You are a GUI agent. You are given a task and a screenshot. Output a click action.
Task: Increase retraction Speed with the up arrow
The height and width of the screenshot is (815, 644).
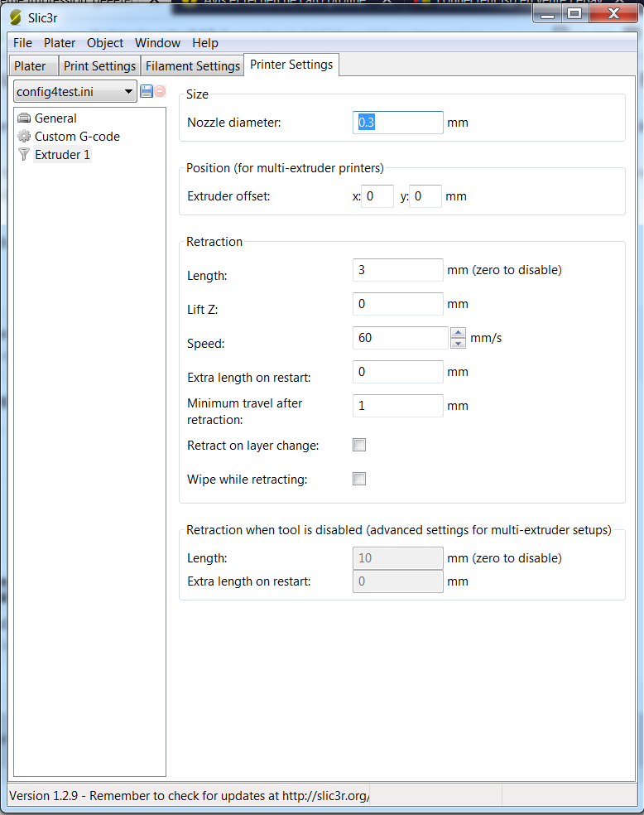coord(458,333)
